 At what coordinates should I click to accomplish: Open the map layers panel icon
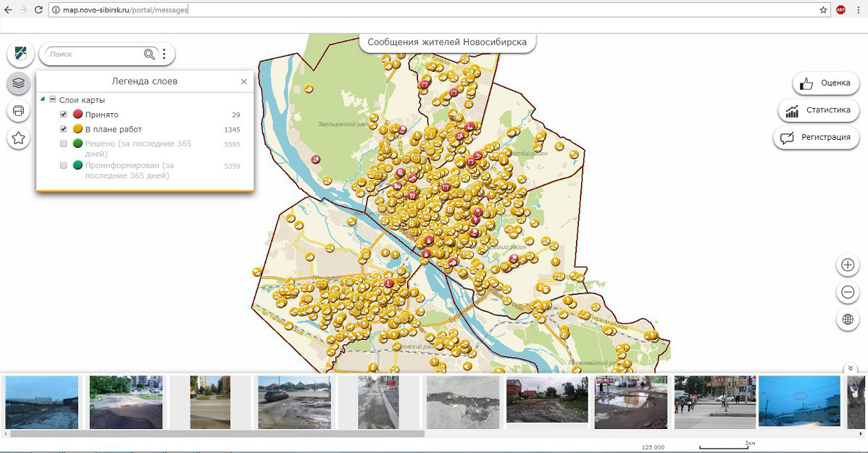tap(19, 83)
